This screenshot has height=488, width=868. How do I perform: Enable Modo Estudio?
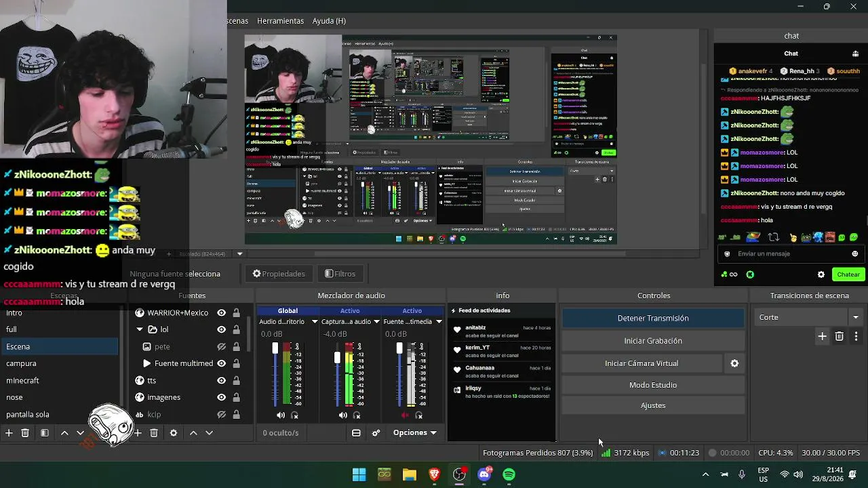(653, 385)
